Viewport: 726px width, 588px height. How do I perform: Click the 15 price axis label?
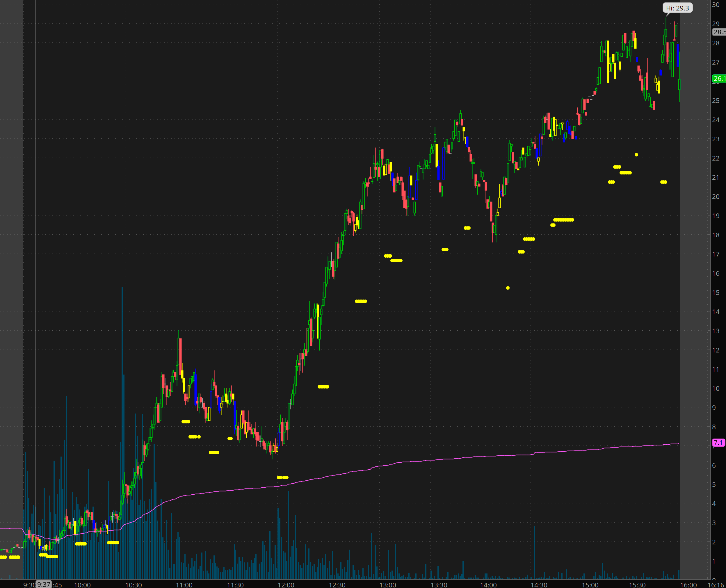716,292
